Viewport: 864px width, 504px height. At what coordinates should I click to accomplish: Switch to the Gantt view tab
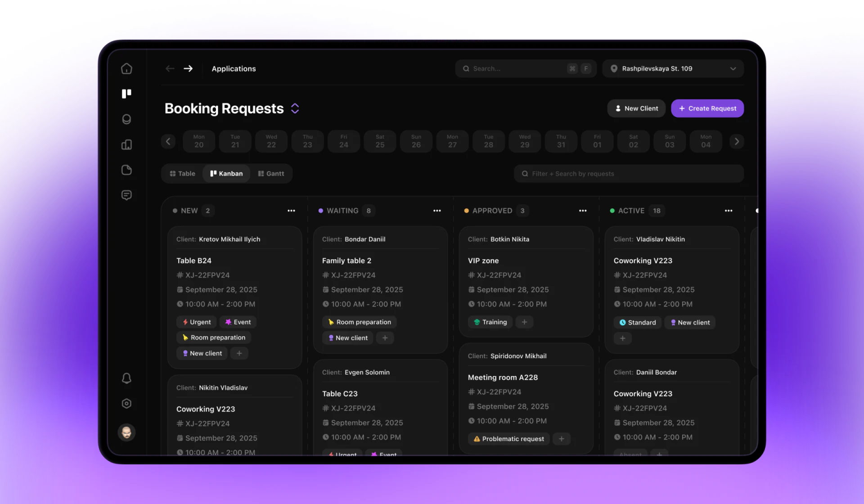coord(271,174)
